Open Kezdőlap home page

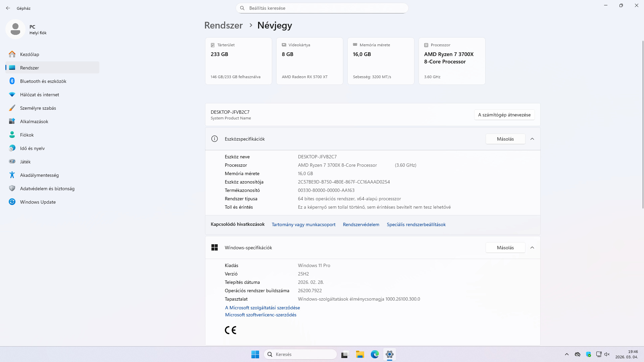point(52,54)
